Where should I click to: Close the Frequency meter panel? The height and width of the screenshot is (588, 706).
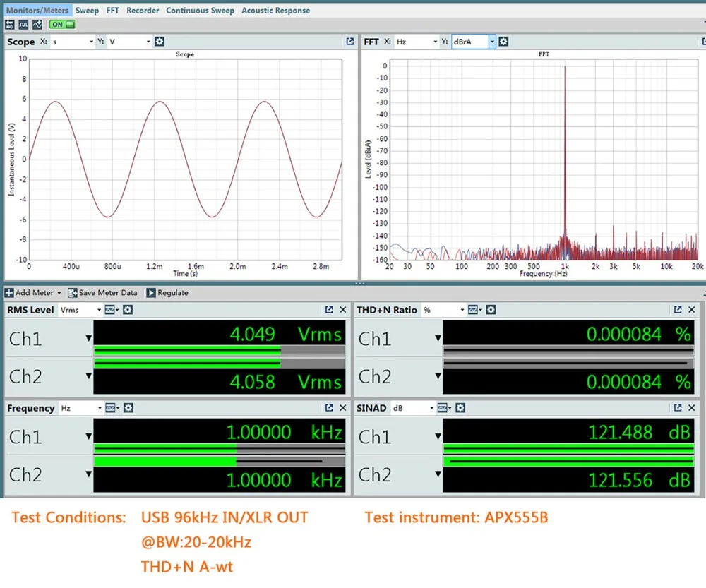point(343,408)
